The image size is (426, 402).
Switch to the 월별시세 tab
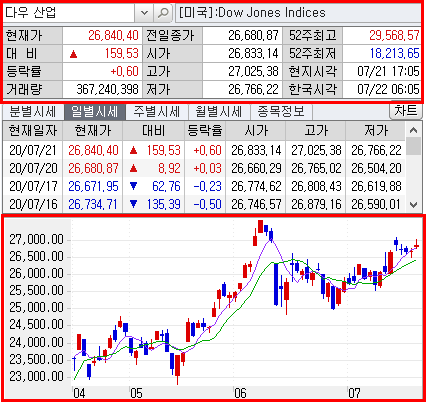coord(219,112)
